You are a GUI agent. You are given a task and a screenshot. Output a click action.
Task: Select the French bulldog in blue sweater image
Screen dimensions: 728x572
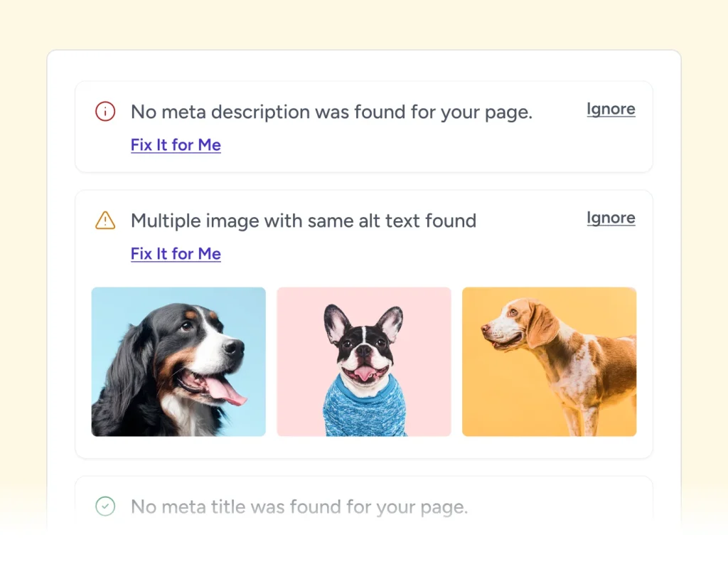click(363, 361)
